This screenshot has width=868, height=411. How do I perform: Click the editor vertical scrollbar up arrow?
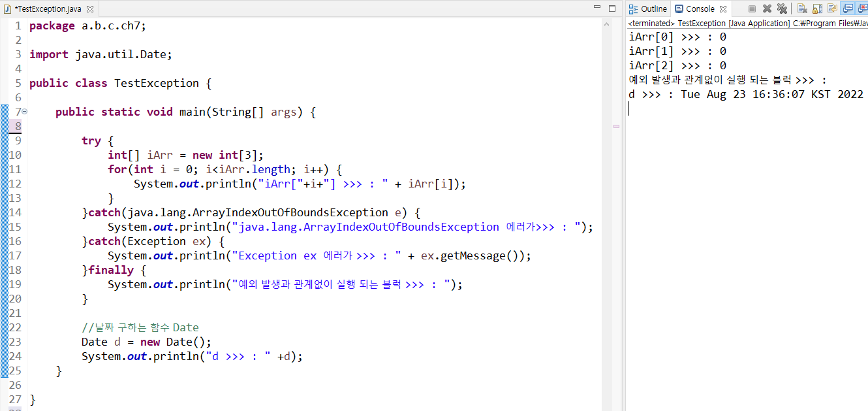point(607,24)
